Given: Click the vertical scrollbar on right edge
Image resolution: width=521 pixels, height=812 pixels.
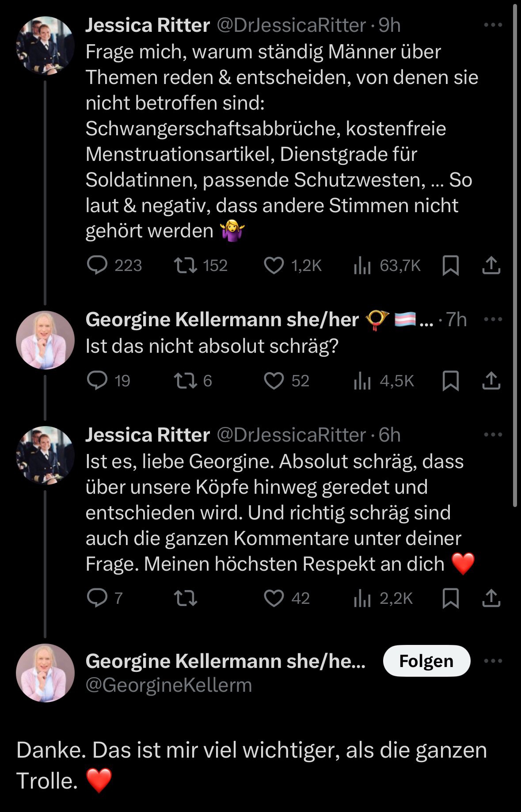Looking at the screenshot, I should point(514,256).
